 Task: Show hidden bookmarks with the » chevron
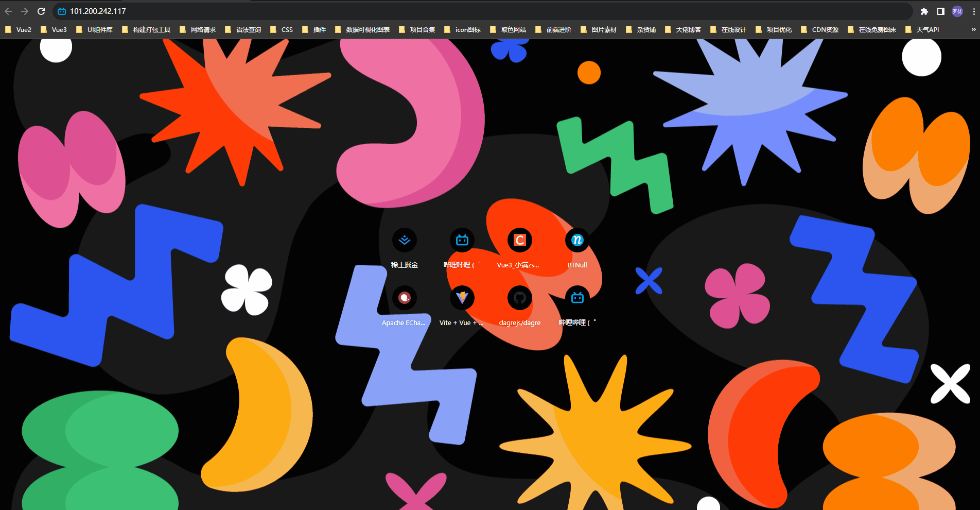973,29
